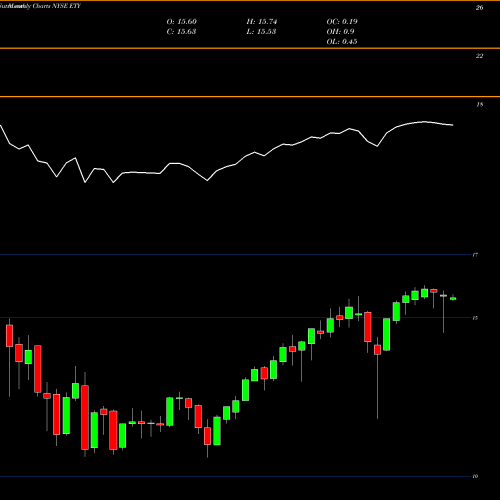The height and width of the screenshot is (500, 500).
Task: Click the 'O: 15.60' open value
Action: [181, 22]
